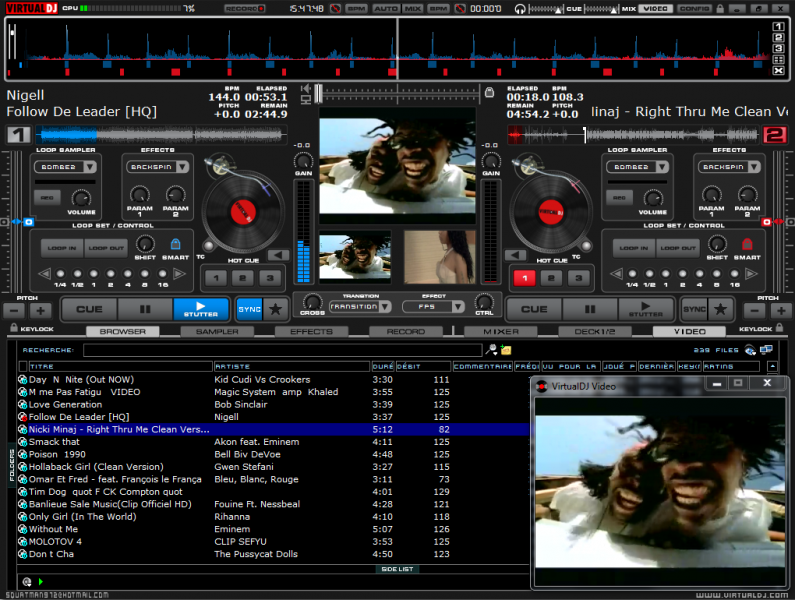Click the padlock icon in top bar
The height and width of the screenshot is (600, 795).
click(x=719, y=8)
